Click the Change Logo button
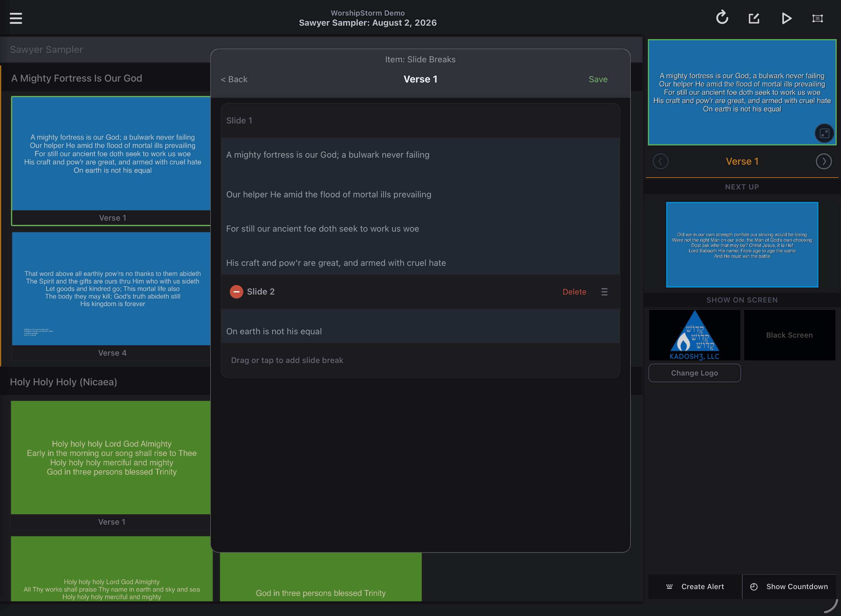The image size is (841, 616). pyautogui.click(x=694, y=373)
